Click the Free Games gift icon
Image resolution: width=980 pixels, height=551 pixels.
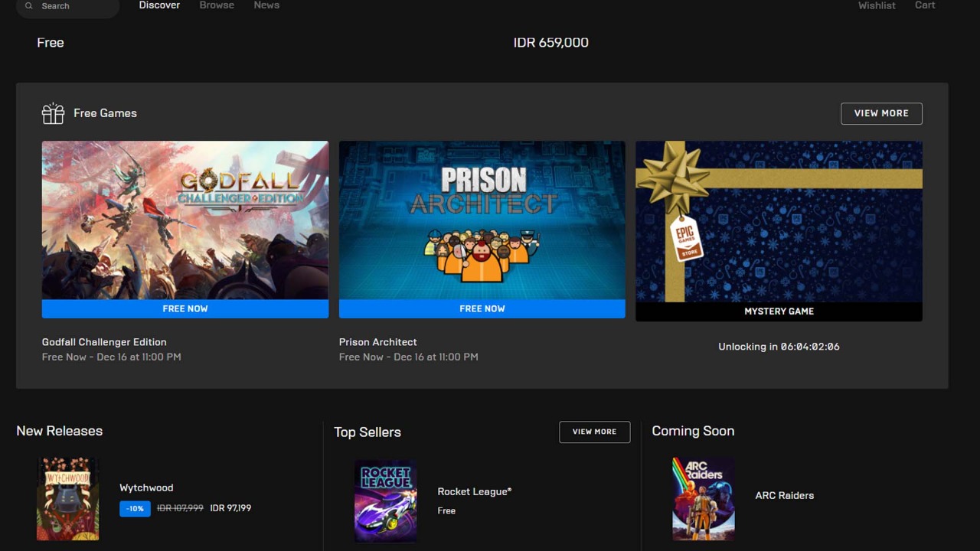pos(53,113)
